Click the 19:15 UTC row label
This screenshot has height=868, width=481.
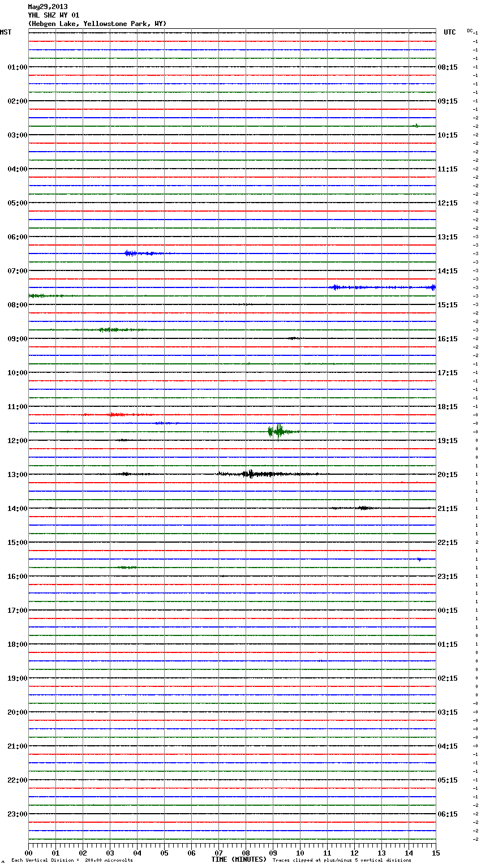tap(448, 441)
